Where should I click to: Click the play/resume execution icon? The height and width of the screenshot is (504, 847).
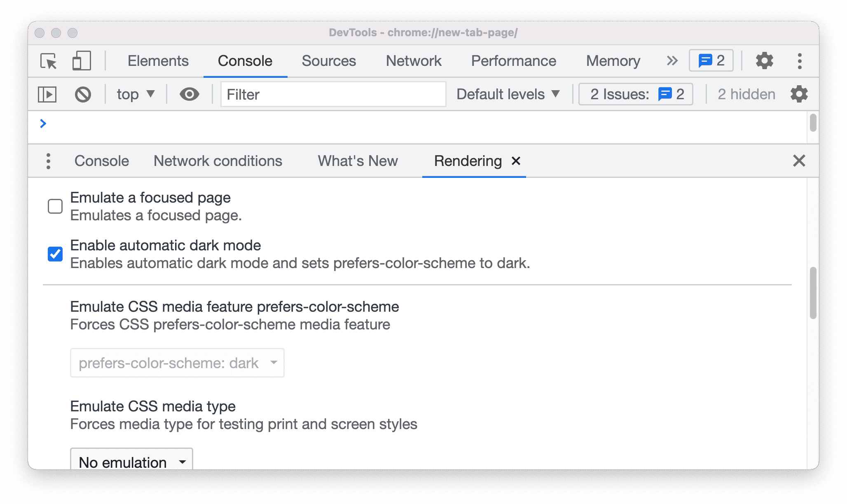[x=48, y=94]
